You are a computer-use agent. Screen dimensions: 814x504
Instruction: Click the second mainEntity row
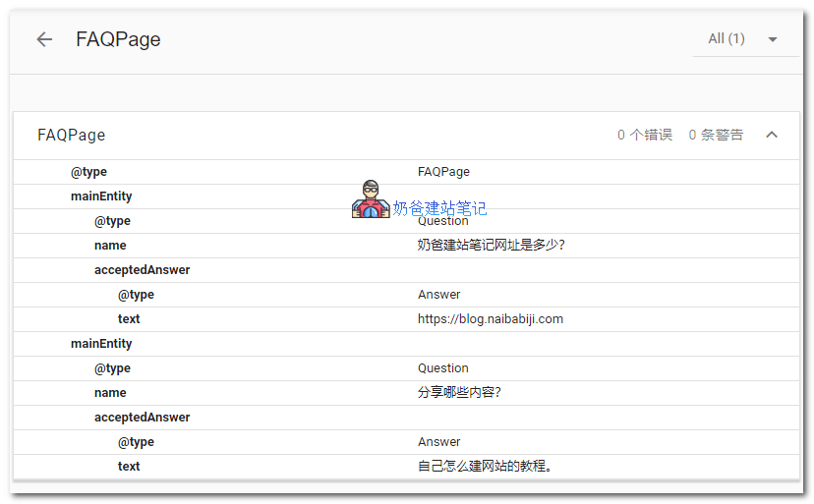tap(101, 344)
